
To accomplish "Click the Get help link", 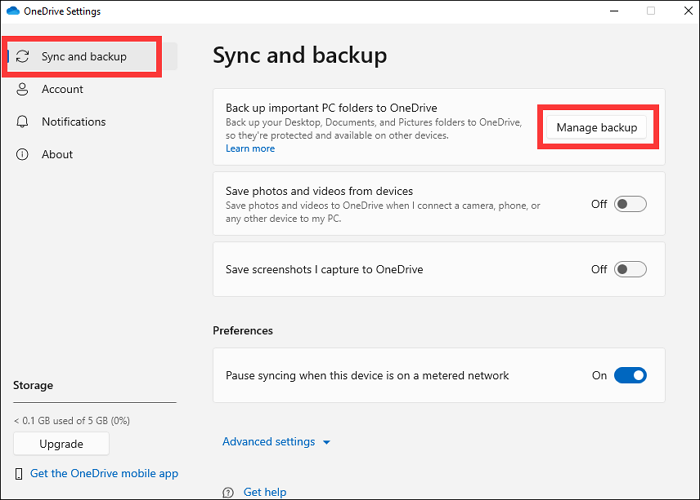I will click(x=265, y=492).
